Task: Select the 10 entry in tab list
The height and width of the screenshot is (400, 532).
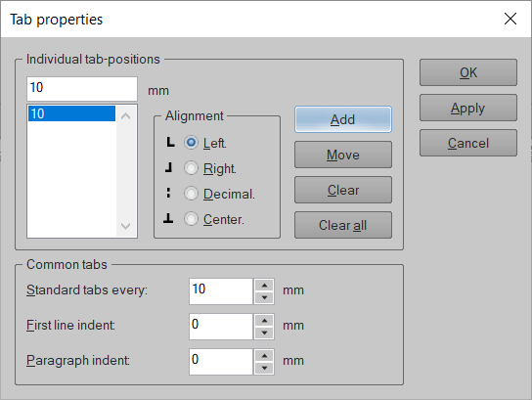Action: coord(71,113)
